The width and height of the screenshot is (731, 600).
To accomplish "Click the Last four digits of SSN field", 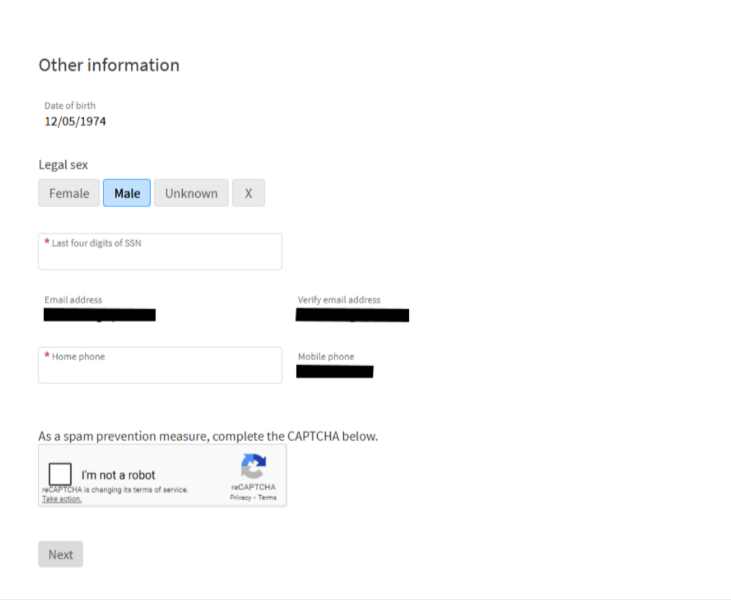I will (160, 252).
